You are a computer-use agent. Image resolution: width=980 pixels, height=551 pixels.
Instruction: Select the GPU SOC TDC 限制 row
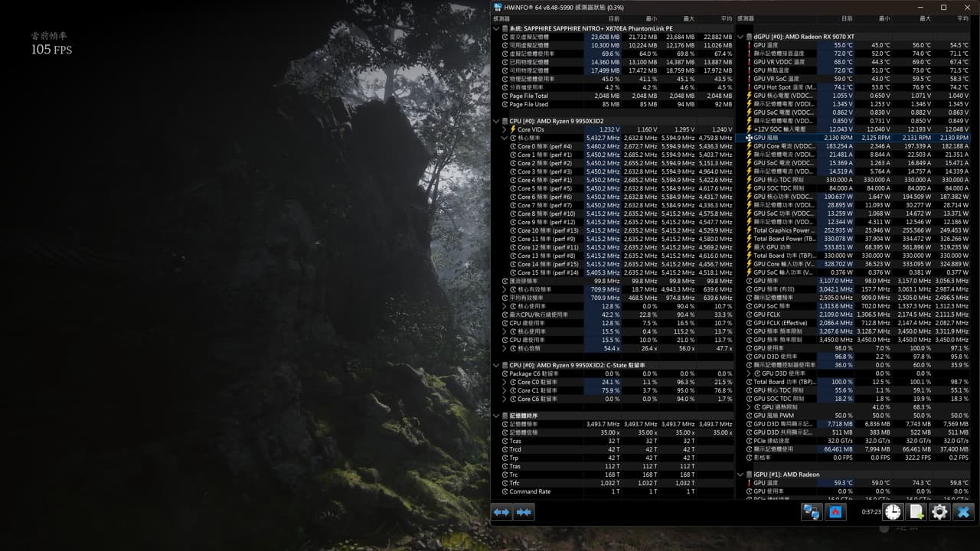pyautogui.click(x=853, y=188)
